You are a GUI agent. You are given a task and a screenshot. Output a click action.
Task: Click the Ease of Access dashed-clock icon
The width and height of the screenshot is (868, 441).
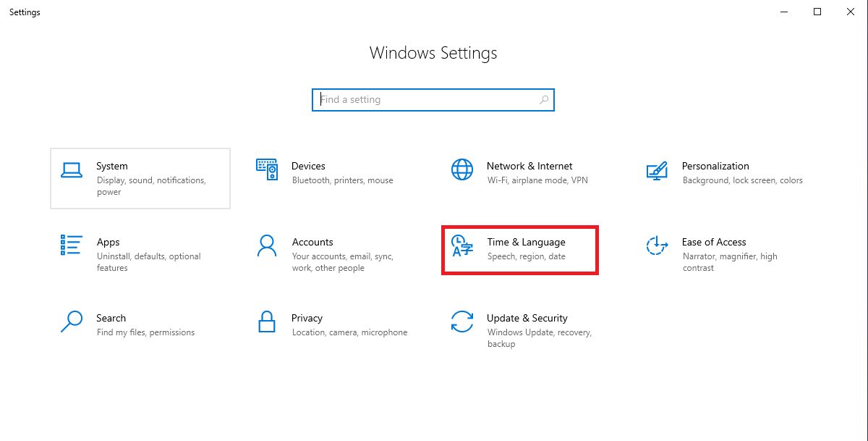point(657,245)
